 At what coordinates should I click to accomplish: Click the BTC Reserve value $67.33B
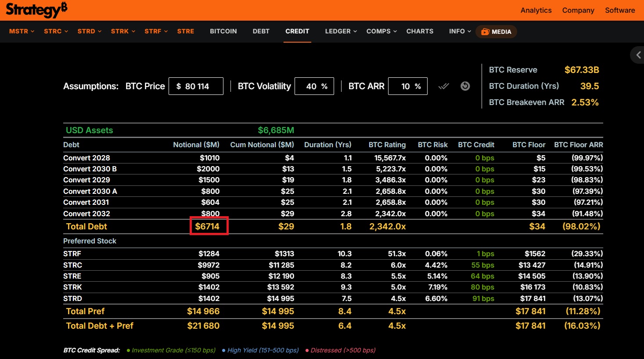click(x=582, y=70)
